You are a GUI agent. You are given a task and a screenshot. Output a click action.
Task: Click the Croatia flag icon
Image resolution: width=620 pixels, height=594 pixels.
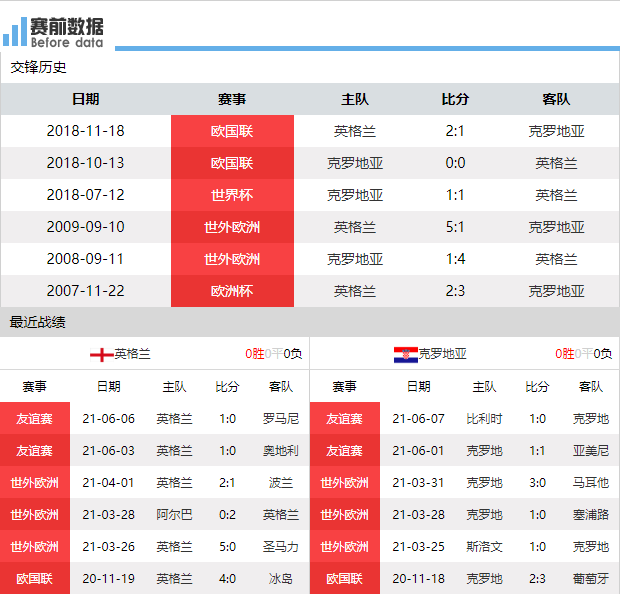[406, 354]
